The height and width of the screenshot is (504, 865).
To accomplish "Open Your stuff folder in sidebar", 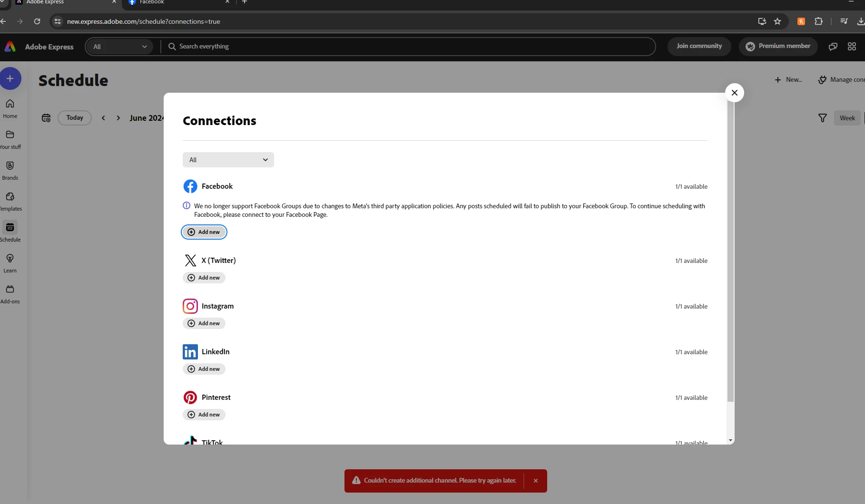I will pos(10,140).
